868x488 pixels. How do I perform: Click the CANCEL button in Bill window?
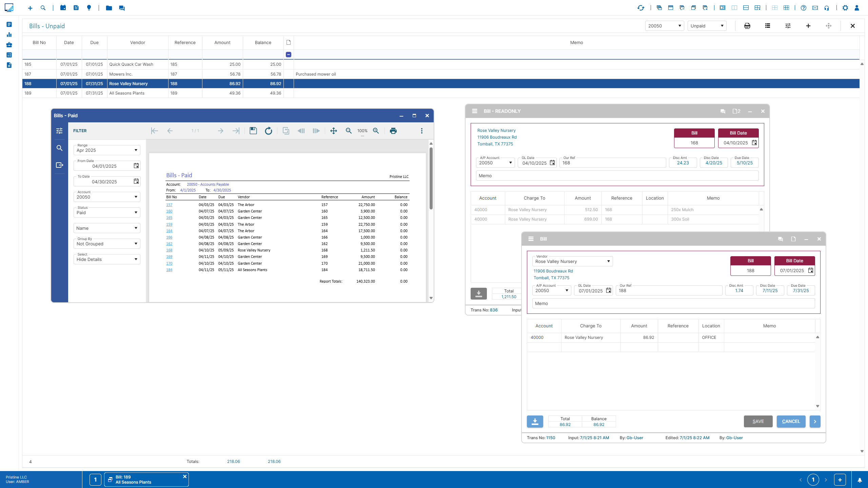click(791, 421)
